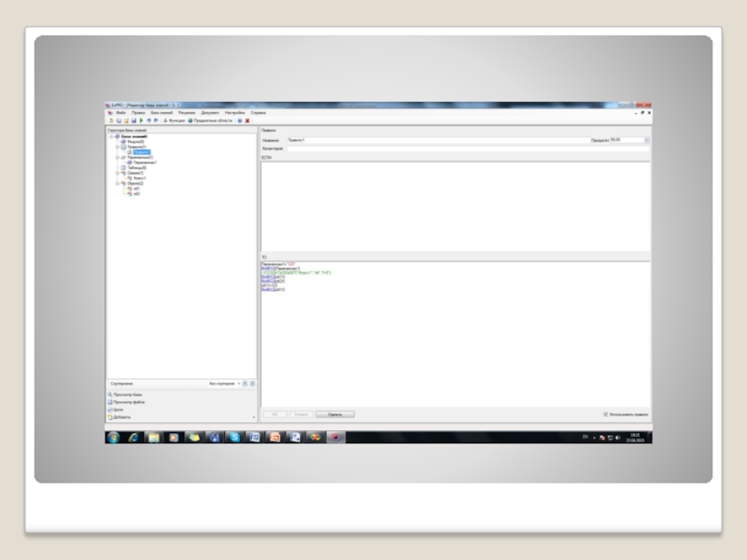Collapse the root База знаний node
This screenshot has height=560, width=747.
pyautogui.click(x=111, y=136)
